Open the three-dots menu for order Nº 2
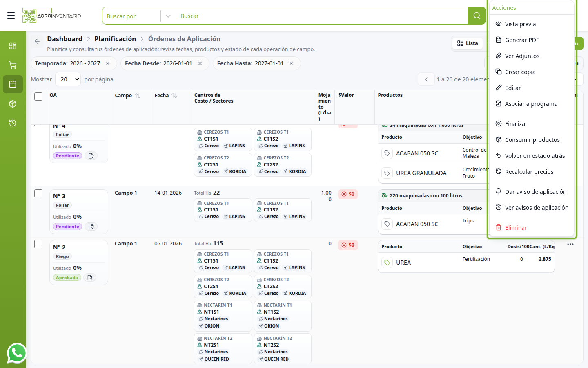588x368 pixels. pyautogui.click(x=570, y=244)
